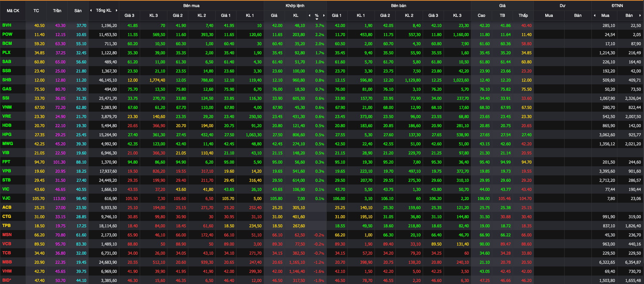The width and height of the screenshot is (644, 284).
Task: Click the Khớp lệnh group header
Action: click(x=295, y=6)
